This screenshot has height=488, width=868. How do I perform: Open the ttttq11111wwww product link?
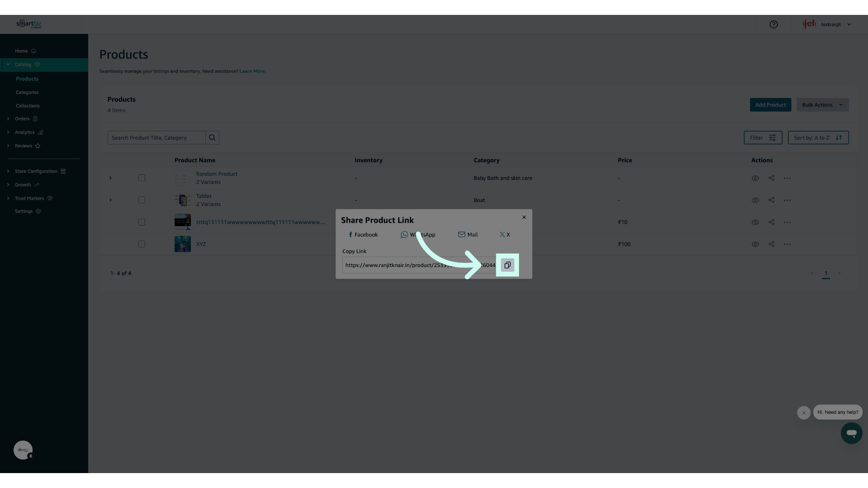[x=260, y=222]
